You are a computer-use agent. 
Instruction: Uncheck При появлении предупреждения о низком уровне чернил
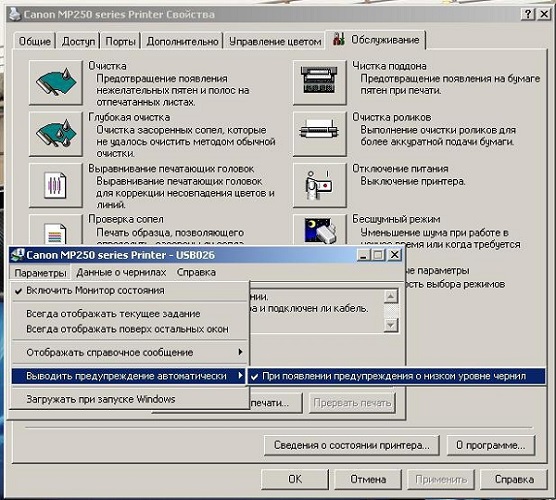396,376
